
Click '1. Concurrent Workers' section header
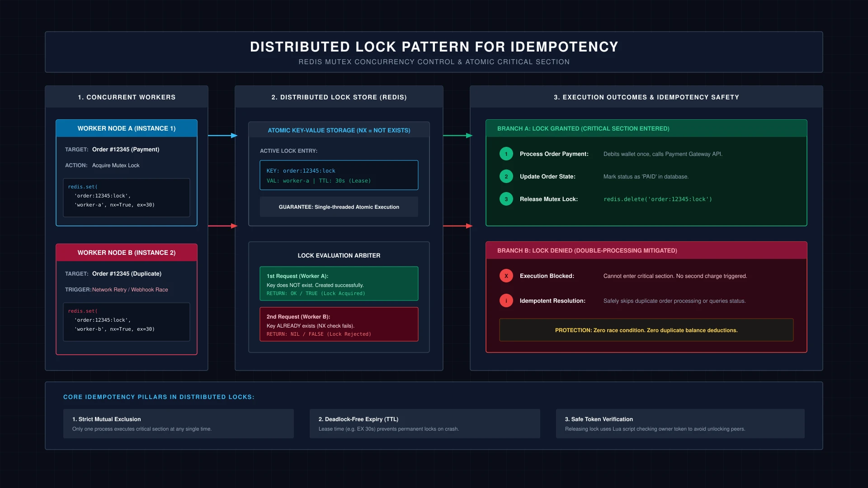[127, 97]
